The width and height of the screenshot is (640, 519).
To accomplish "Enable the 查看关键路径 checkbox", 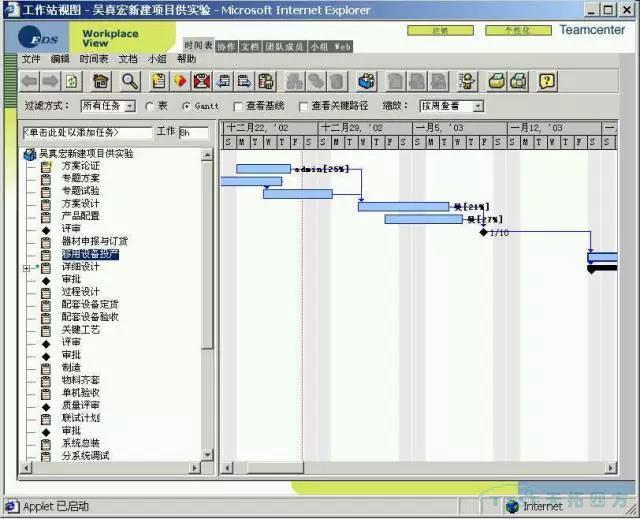I will tap(303, 106).
